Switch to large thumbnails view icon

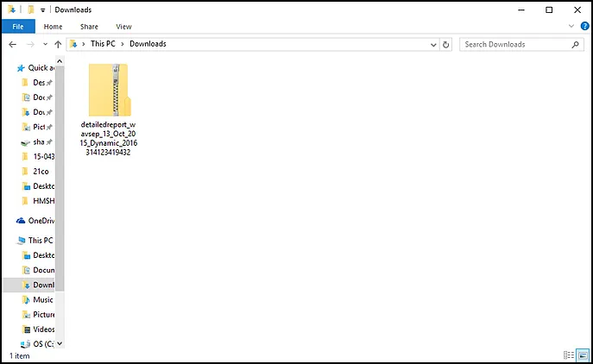tap(583, 355)
